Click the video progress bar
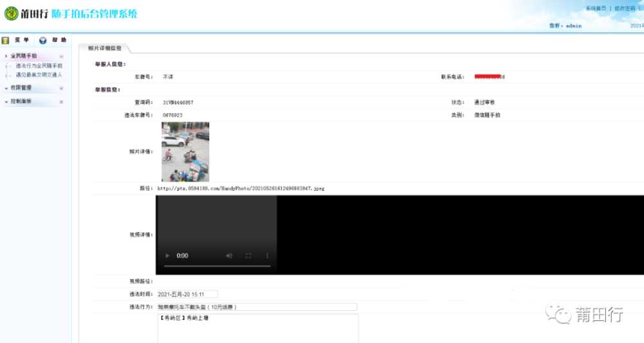This screenshot has width=644, height=343. coord(217,266)
